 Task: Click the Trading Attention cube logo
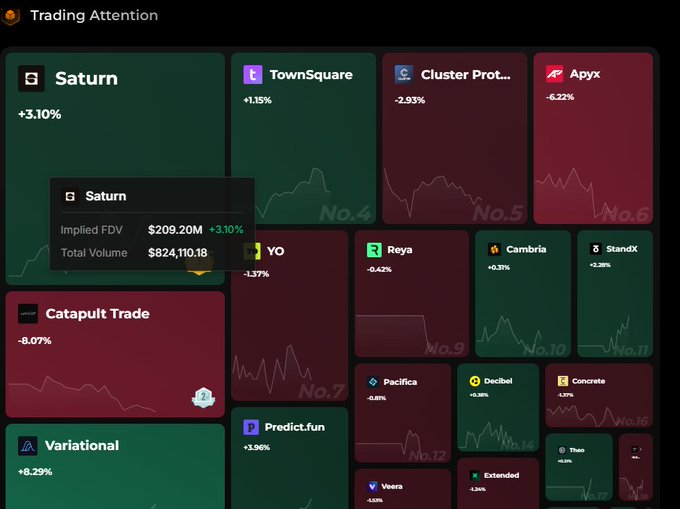click(10, 16)
